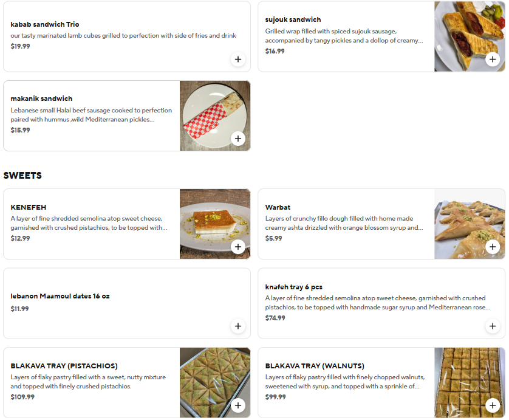509x420 pixels.
Task: Add Warbat using plus icon
Action: click(x=493, y=247)
